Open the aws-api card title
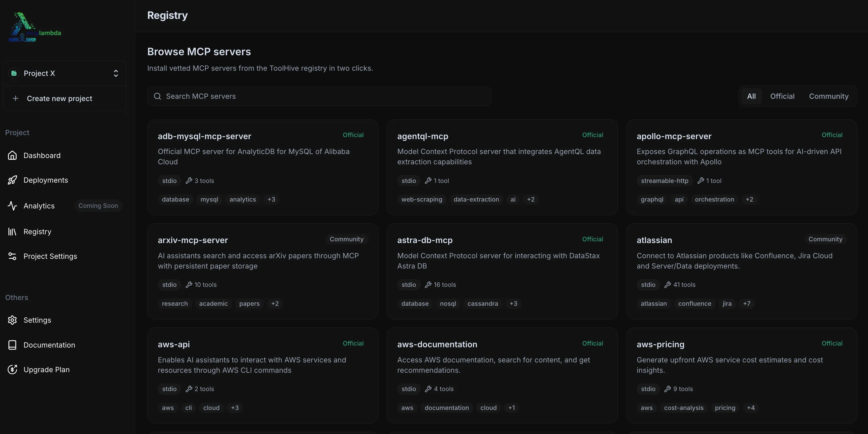The image size is (868, 434). [x=174, y=344]
